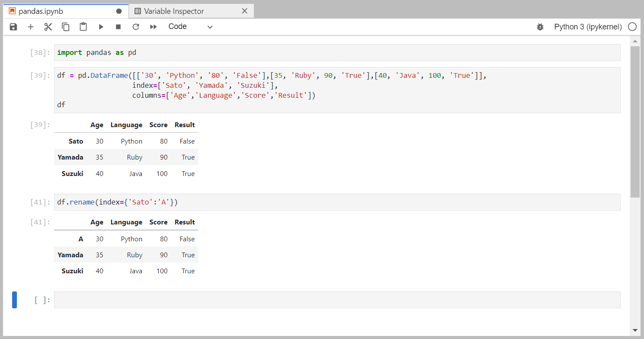This screenshot has width=644, height=339.
Task: Open the Python 3 (ipykernel) kernel selector
Action: click(587, 26)
